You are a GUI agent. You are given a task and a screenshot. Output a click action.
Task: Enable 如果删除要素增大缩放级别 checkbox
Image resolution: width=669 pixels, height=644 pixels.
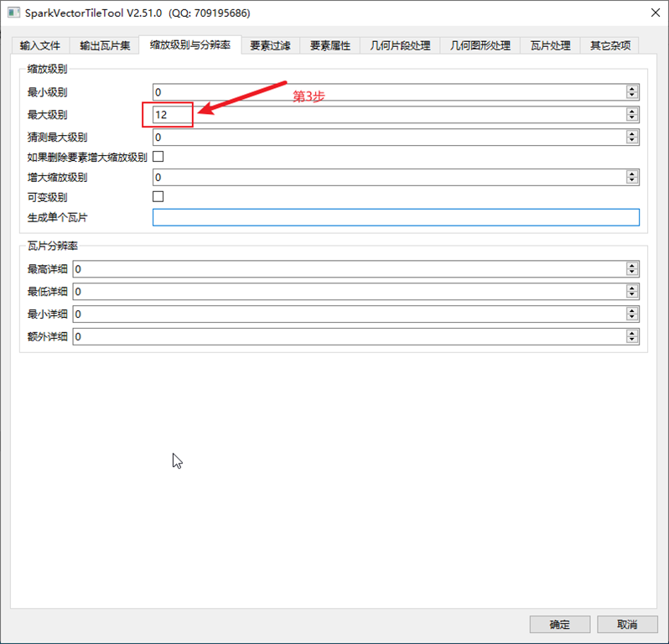[x=158, y=157]
